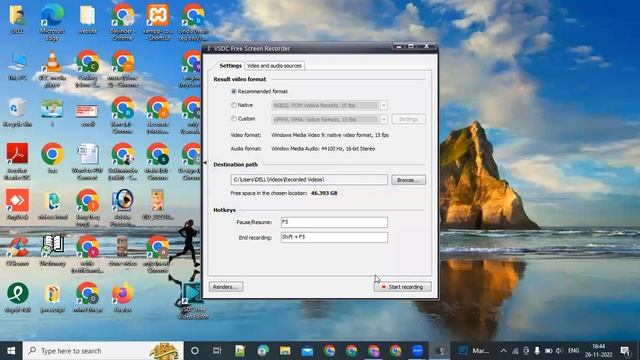Viewport: 640px width, 360px height.
Task: Click the 'Mar...' app on the taskbar
Action: 473,351
